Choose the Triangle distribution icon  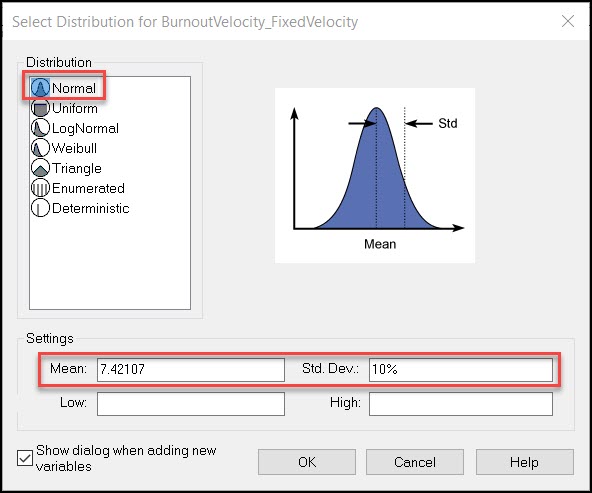[x=40, y=168]
